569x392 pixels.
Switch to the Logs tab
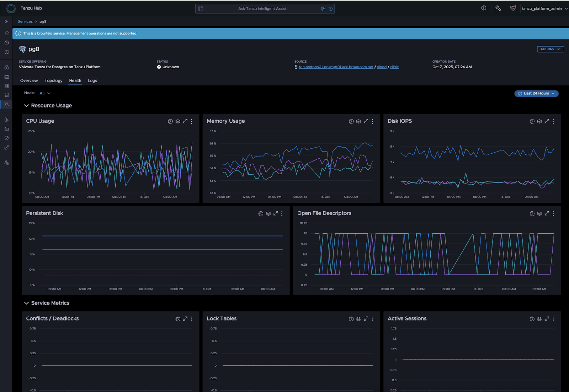pyautogui.click(x=92, y=81)
